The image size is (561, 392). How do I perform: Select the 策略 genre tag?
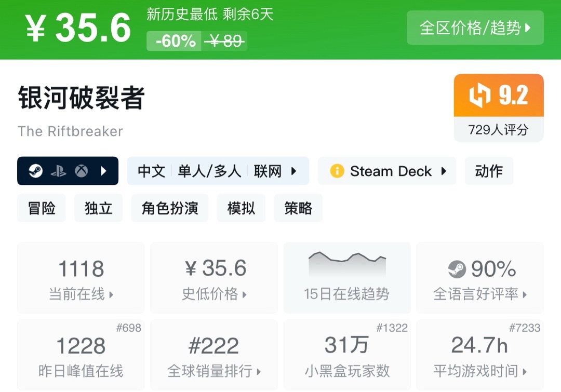click(x=298, y=208)
